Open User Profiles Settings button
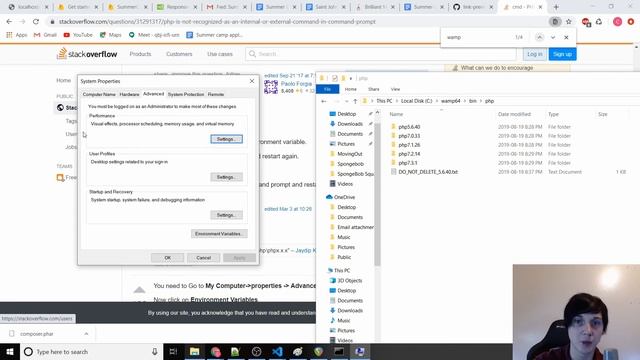Viewport: 640px width, 360px height. click(227, 177)
